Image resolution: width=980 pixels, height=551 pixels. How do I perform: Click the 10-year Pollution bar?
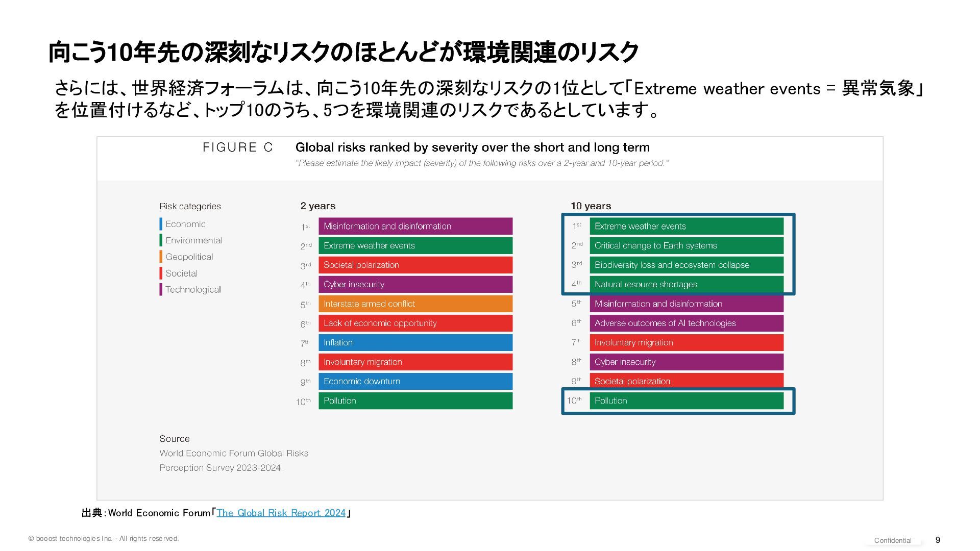(686, 400)
